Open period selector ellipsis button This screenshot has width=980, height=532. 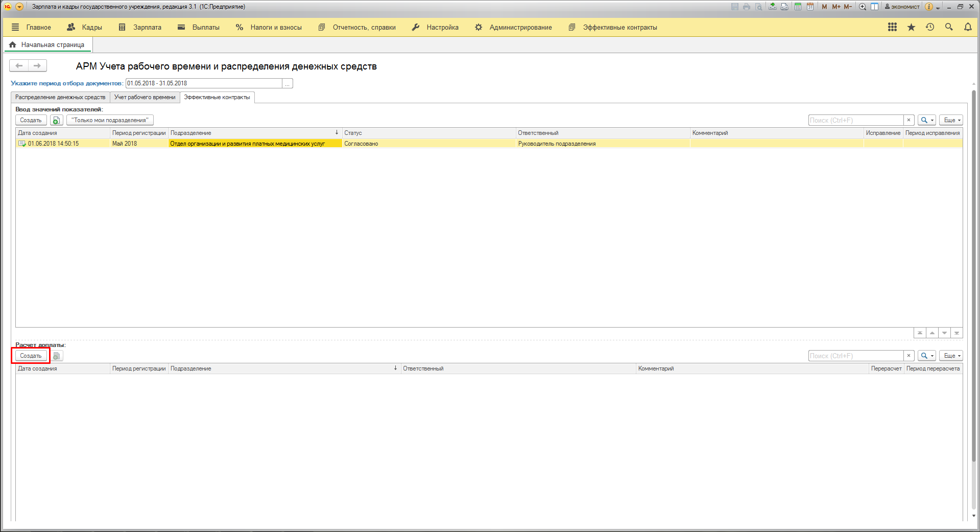pos(288,83)
